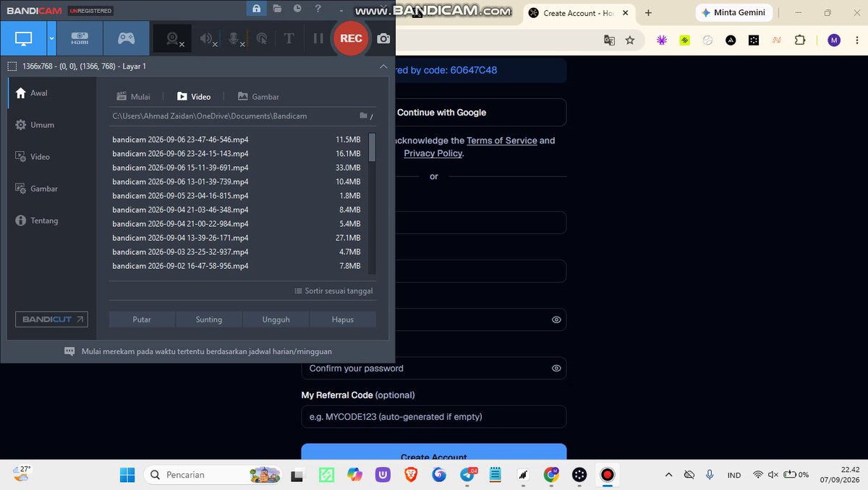Image resolution: width=868 pixels, height=490 pixels.
Task: Click Bandicam lock icon in title bar
Action: [x=256, y=9]
